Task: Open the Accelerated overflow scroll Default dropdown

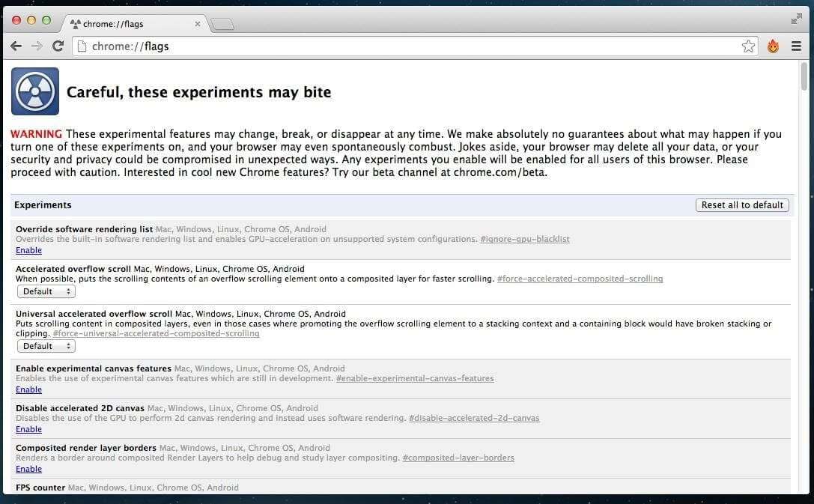Action: click(x=46, y=291)
